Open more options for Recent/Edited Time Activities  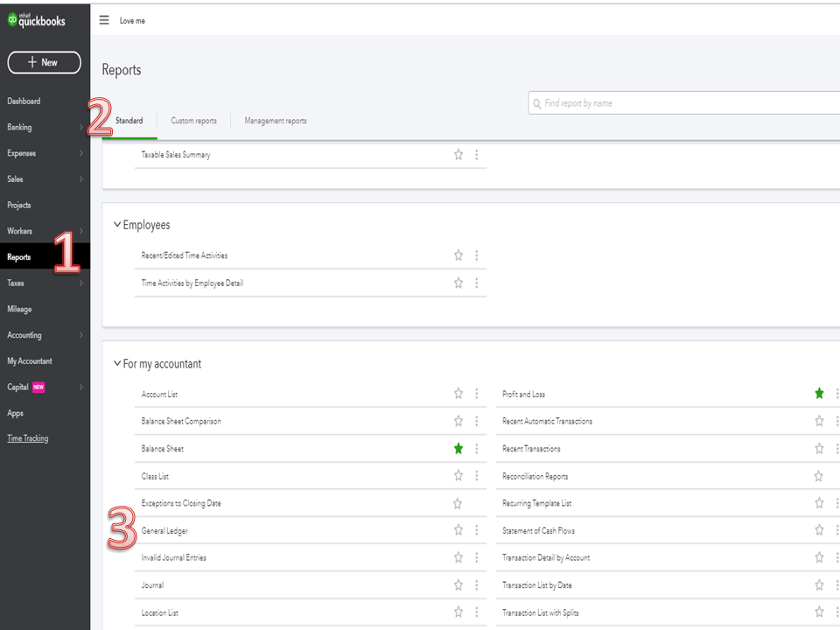[477, 255]
